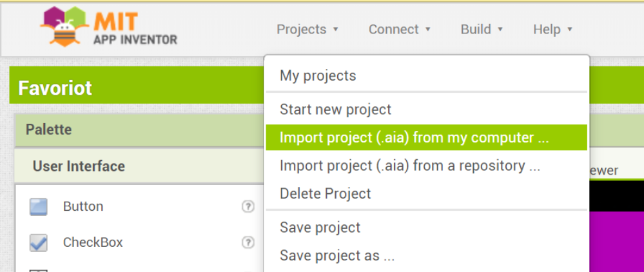The width and height of the screenshot is (644, 272).
Task: Click the Button component icon in Palette
Action: (x=39, y=207)
